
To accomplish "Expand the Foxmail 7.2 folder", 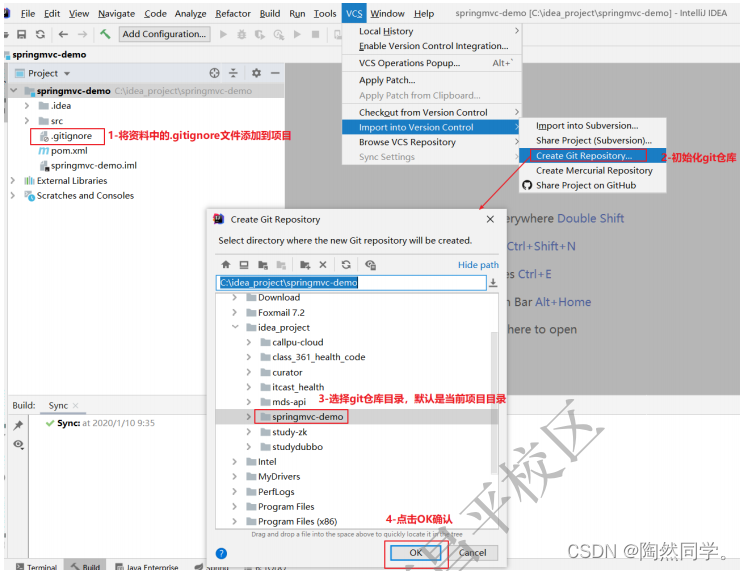I will pyautogui.click(x=235, y=312).
